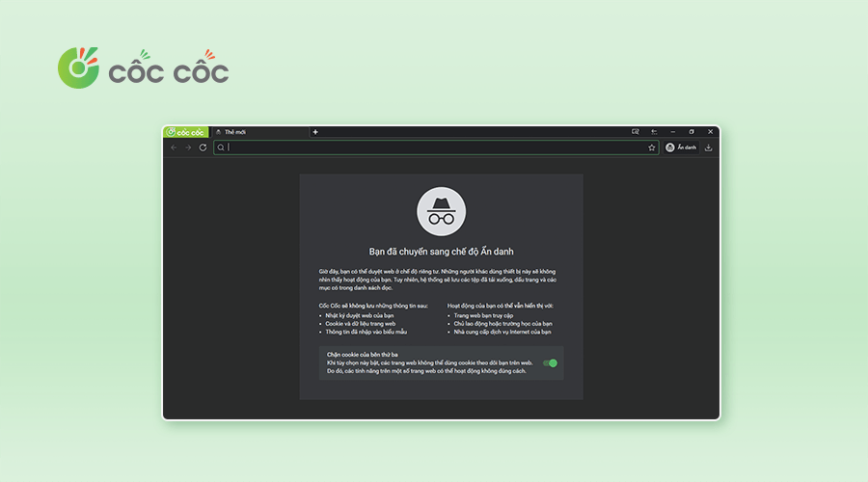Restore down the Cốc Cốc browser window
The height and width of the screenshot is (482, 868).
tap(692, 132)
